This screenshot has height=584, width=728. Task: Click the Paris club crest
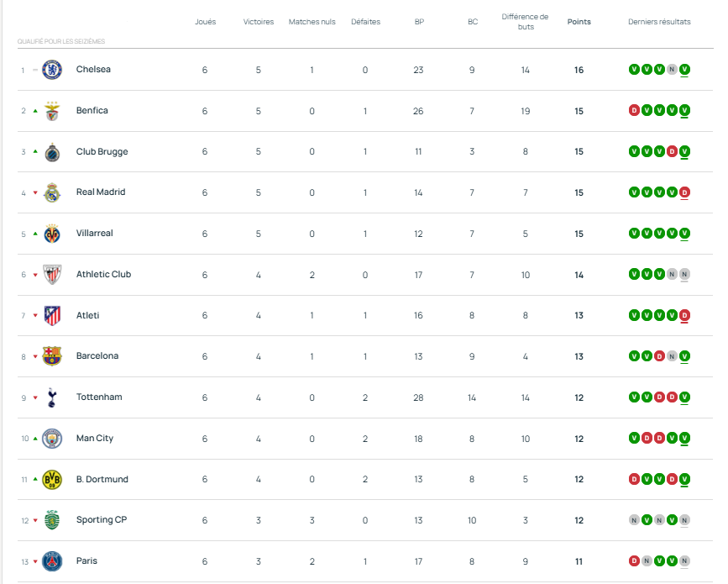[52, 561]
